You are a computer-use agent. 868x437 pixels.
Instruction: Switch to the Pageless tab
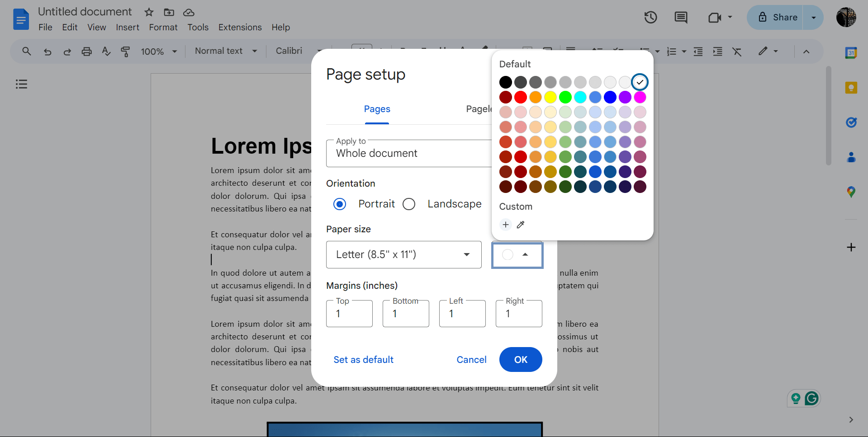[479, 109]
